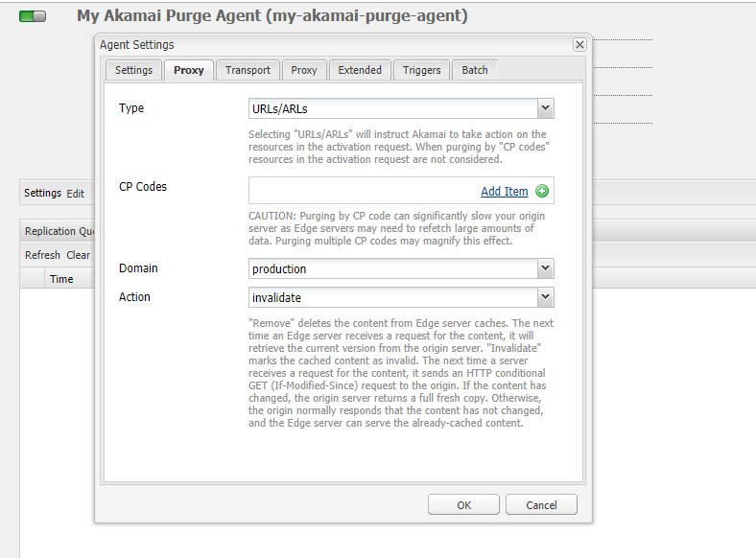Click the green plus icon next to Add Item
Viewport: 756px width, 558px height.
coord(542,192)
